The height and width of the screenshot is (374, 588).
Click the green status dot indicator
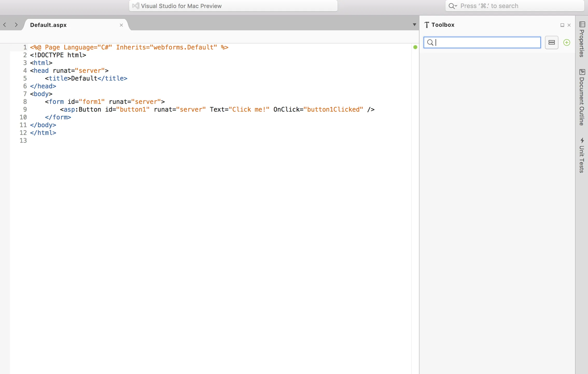point(415,47)
